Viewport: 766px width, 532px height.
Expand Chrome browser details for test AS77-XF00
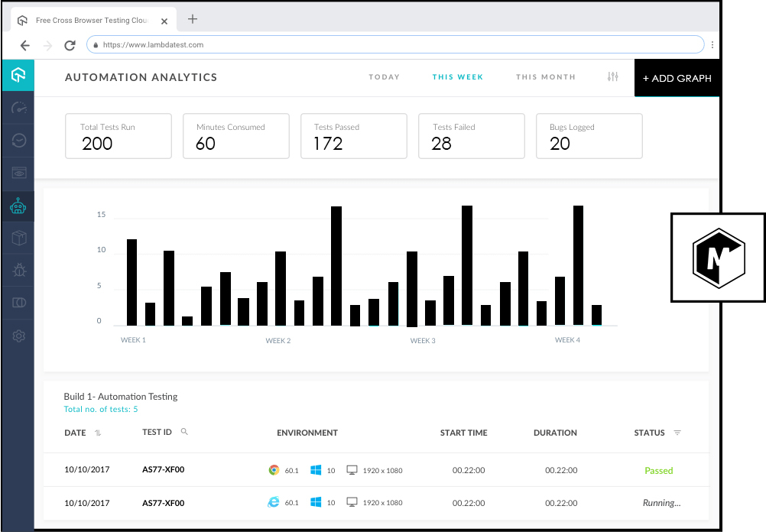pos(274,470)
